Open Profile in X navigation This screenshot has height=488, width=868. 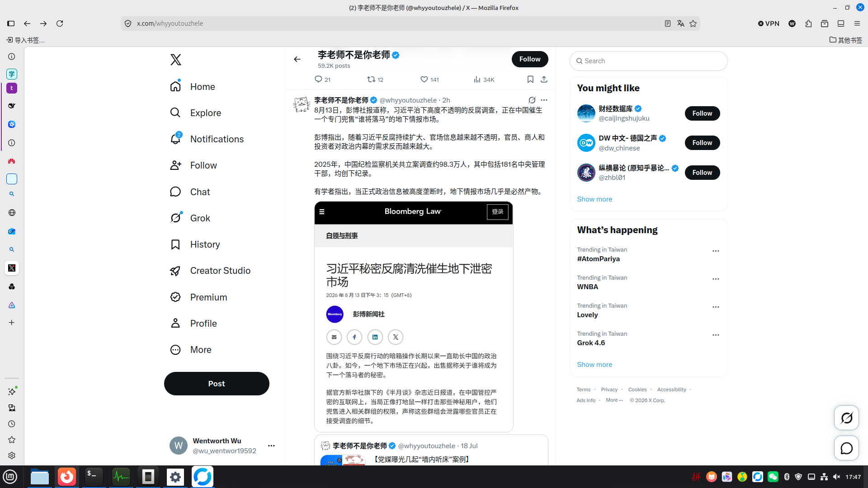pyautogui.click(x=193, y=324)
